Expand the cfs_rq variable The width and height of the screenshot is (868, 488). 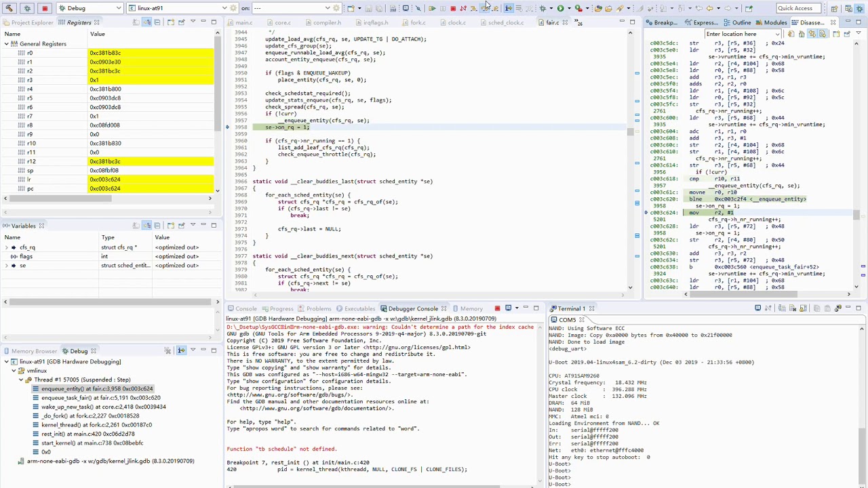[x=7, y=247]
